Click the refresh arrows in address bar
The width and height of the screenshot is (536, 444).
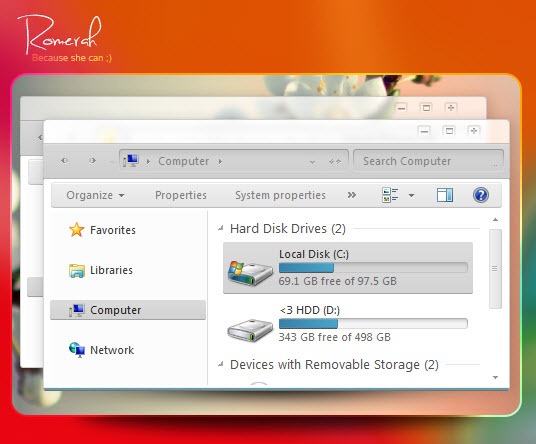(335, 161)
